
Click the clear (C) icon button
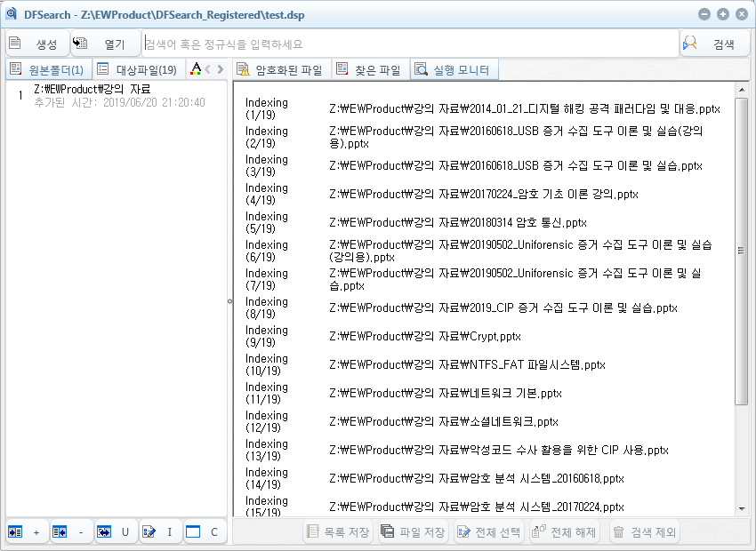pyautogui.click(x=205, y=531)
